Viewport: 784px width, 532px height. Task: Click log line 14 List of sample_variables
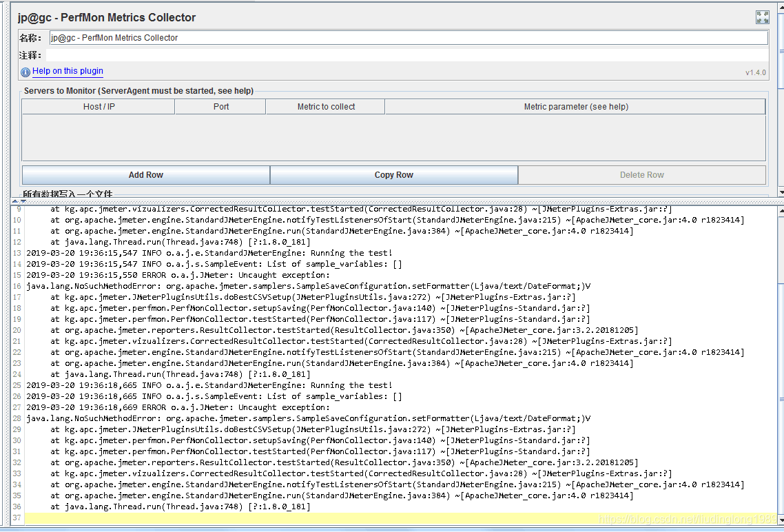[214, 264]
